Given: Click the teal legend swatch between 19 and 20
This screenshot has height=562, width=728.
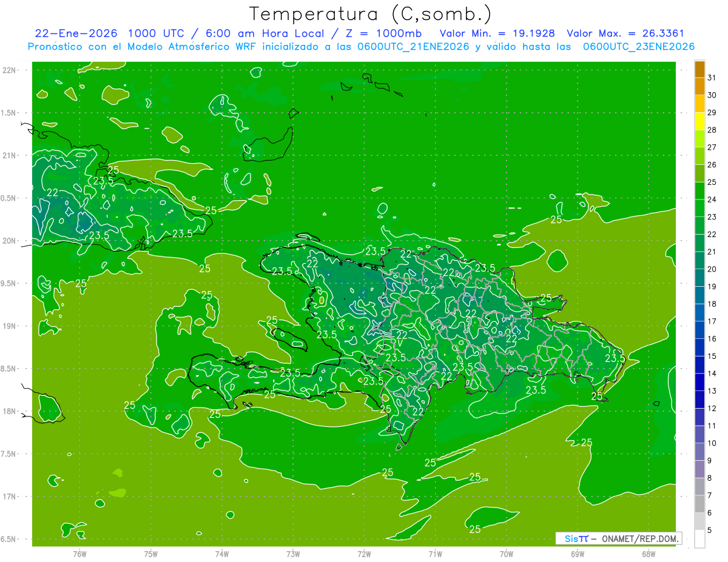Looking at the screenshot, I should point(699,278).
